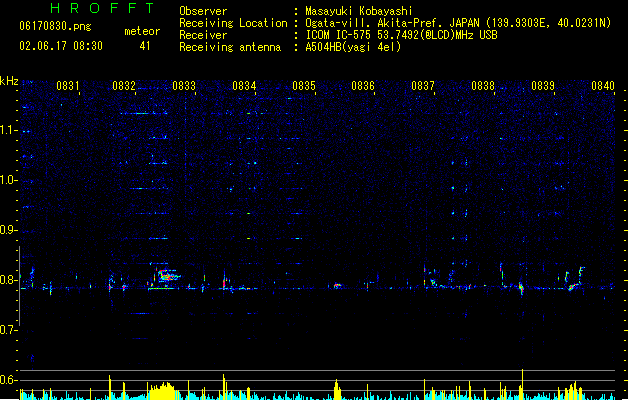Image resolution: width=629 pixels, height=400 pixels.
Task: Select the A504HB(yagi 4el) antenna text
Action: point(353,47)
